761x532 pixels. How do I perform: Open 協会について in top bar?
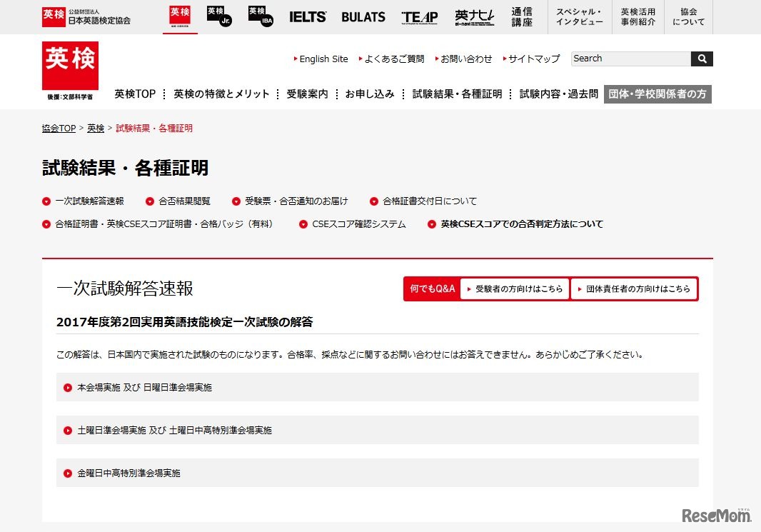click(688, 17)
